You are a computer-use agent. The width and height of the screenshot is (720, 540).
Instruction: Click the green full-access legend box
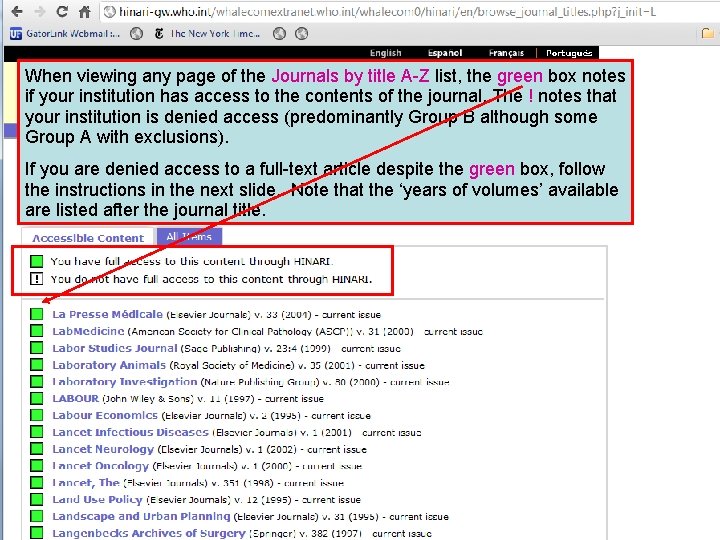[36, 261]
